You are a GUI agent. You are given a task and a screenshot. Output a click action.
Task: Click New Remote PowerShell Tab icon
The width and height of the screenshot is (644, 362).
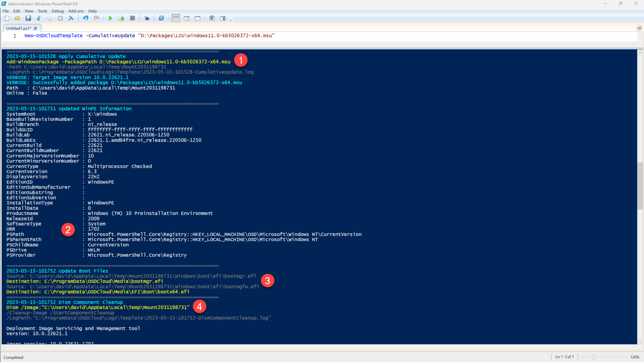(x=147, y=18)
